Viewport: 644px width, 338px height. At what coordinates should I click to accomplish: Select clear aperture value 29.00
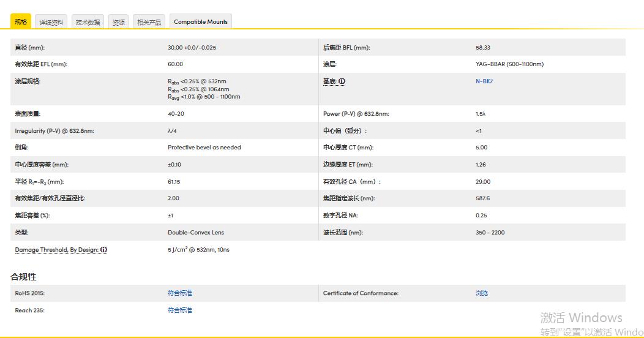(x=483, y=181)
